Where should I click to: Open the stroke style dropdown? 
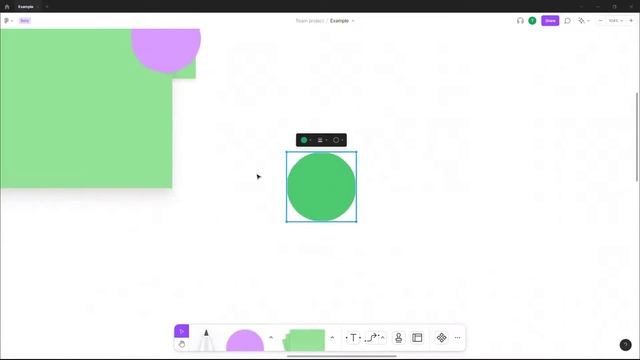pos(322,140)
